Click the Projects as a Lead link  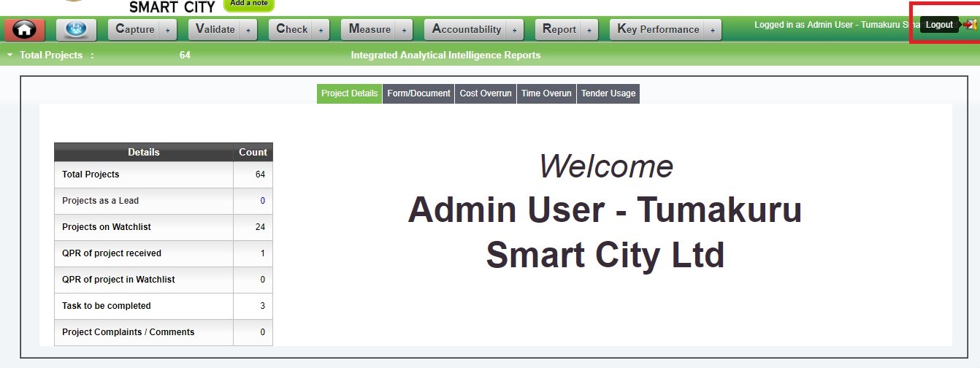point(100,201)
